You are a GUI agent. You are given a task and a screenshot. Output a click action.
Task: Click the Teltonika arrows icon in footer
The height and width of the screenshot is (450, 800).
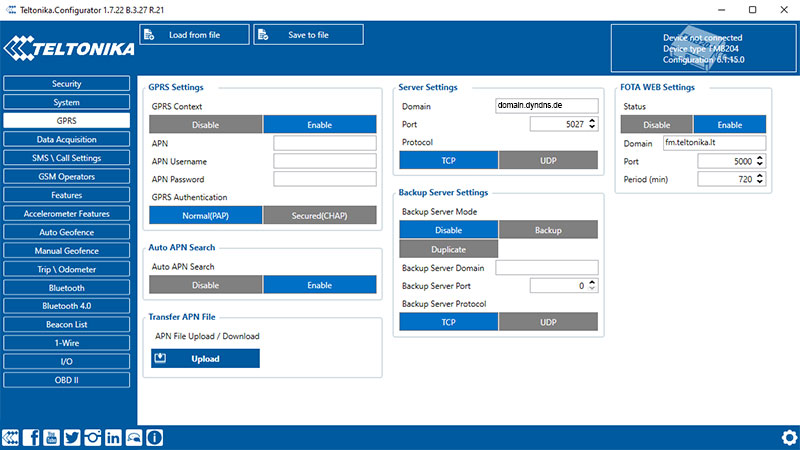[x=11, y=438]
